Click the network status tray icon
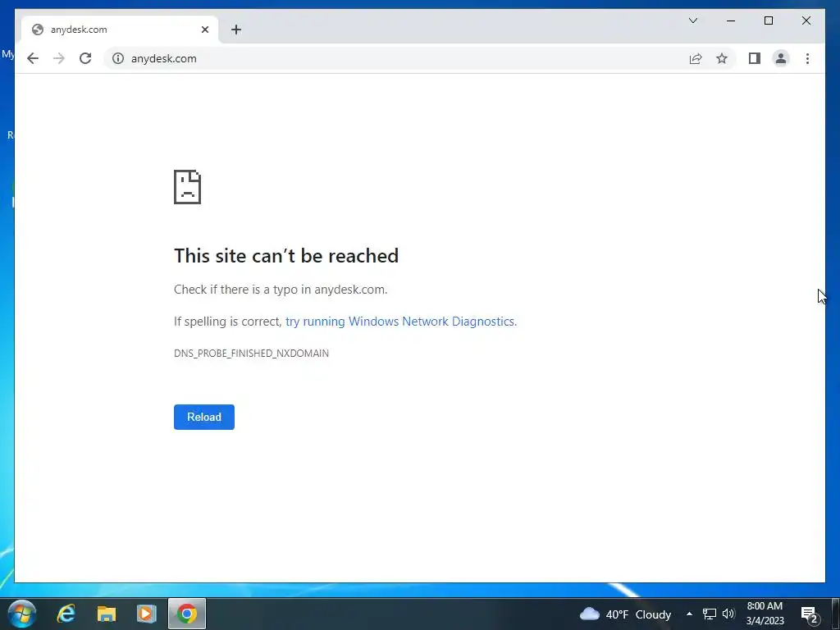The image size is (840, 630). [x=710, y=614]
